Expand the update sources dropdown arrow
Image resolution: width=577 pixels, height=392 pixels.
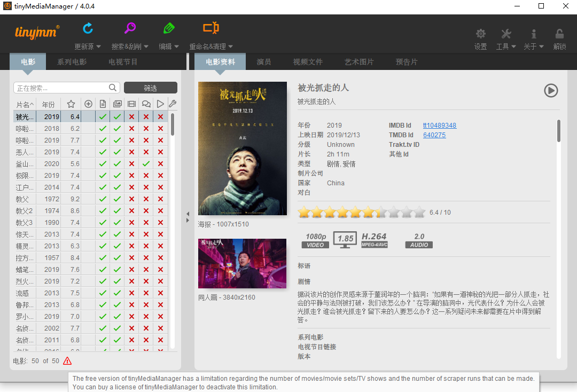98,46
